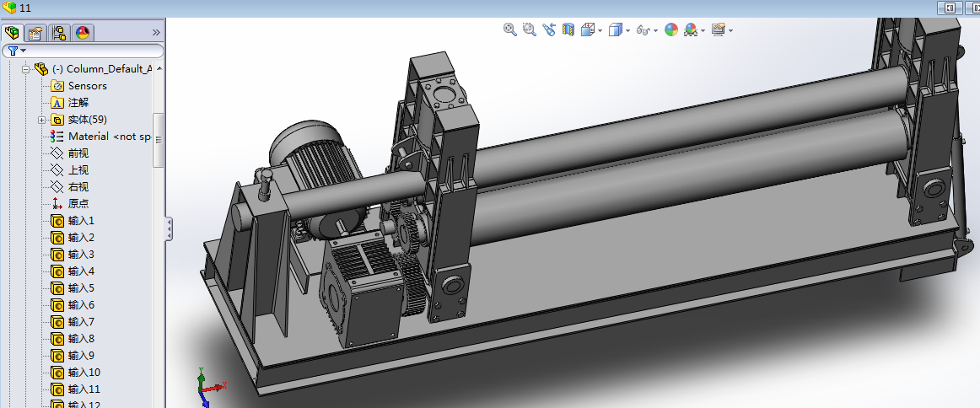Select the Column_Default_A part in tree

click(x=93, y=69)
